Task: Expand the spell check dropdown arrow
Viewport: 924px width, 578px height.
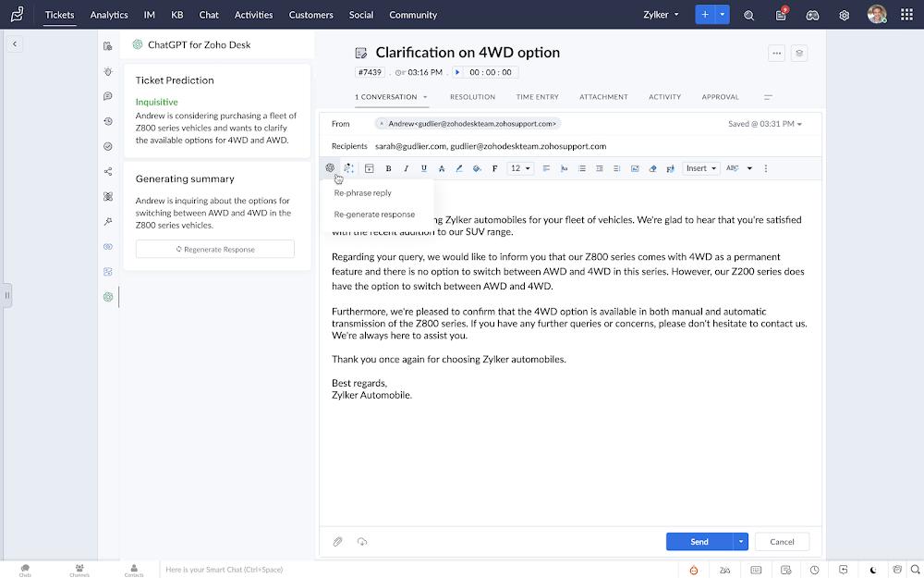Action: [x=749, y=168]
